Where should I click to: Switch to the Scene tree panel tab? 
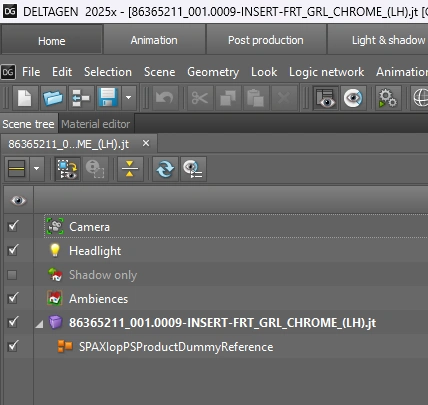point(28,124)
